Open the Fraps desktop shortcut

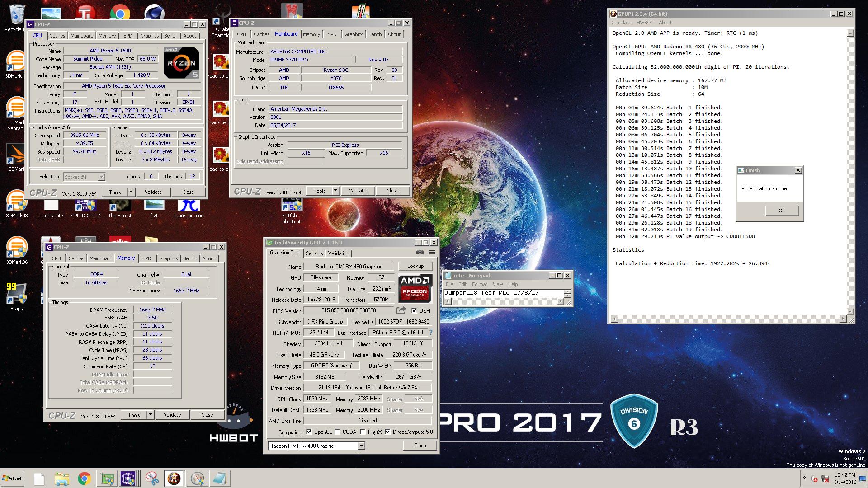click(x=16, y=297)
